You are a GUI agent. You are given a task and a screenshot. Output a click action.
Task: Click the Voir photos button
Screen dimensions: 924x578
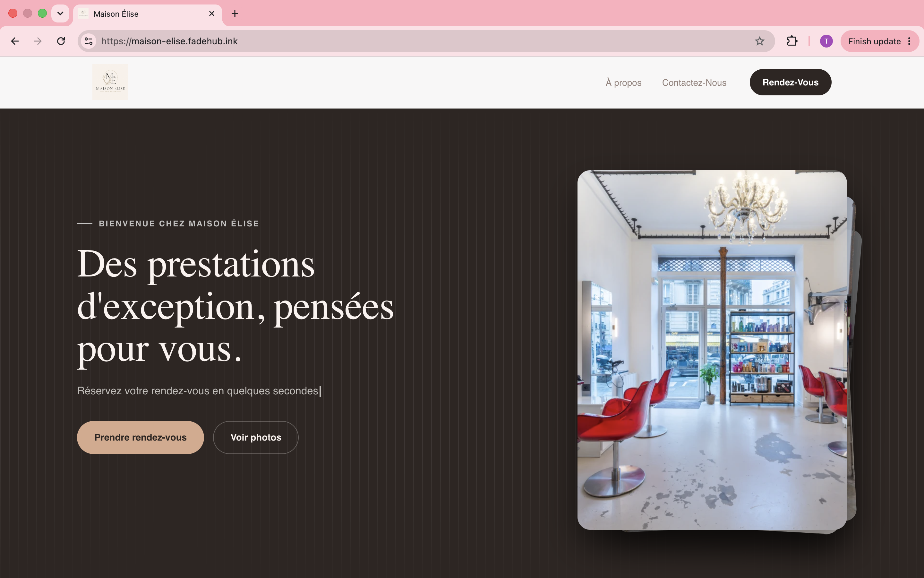point(256,437)
